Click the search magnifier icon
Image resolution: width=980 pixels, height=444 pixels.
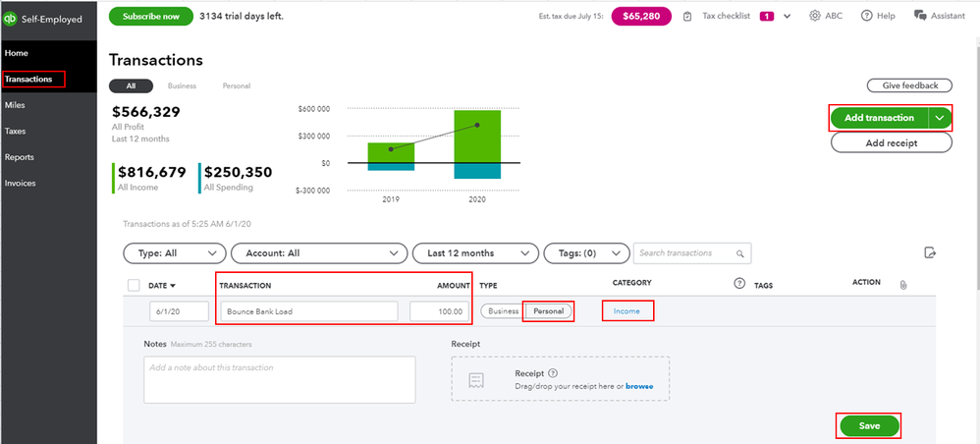[x=741, y=253]
